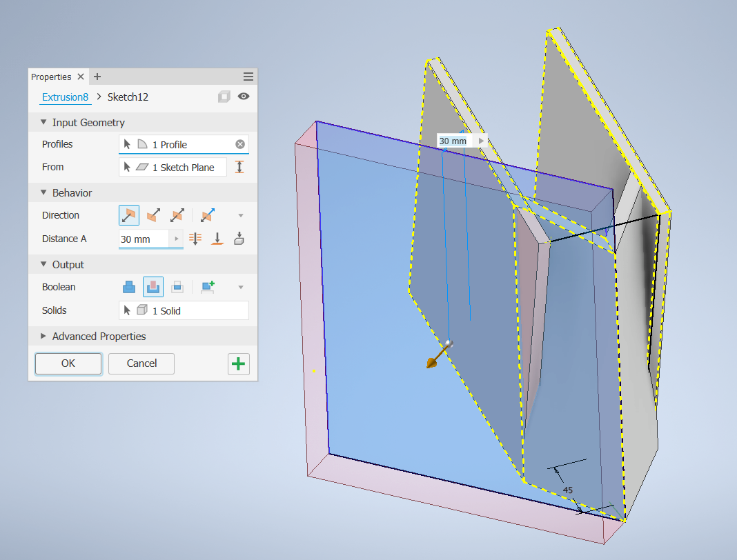Add a new panel tab with plus
Viewport: 737px width, 560px height.
coord(97,77)
